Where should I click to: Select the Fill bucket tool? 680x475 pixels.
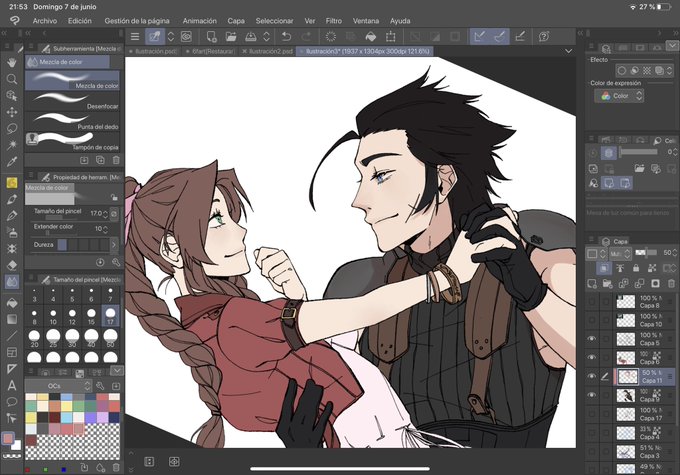(12, 302)
